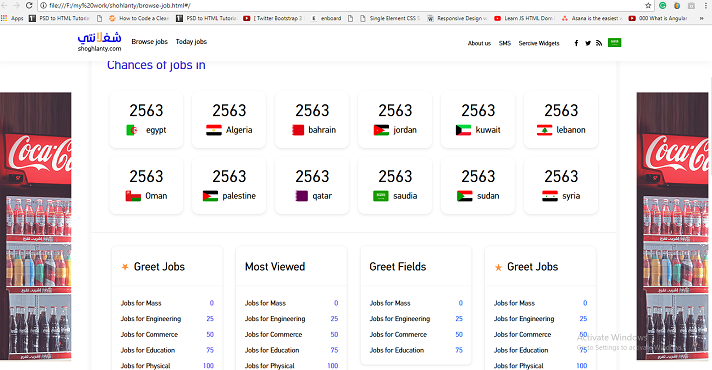The height and width of the screenshot is (370, 712).
Task: Open Jobs for Engineering under Most Viewed
Action: coord(275,319)
